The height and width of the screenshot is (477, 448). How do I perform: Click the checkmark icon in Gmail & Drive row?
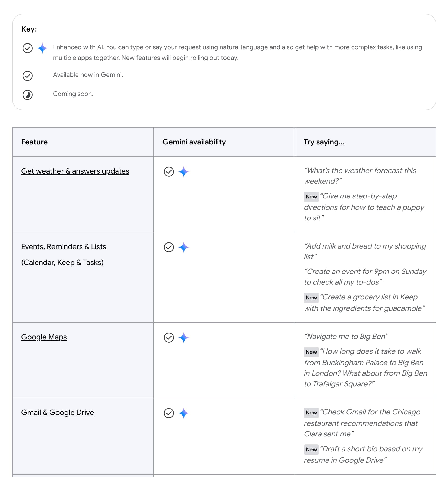click(x=169, y=413)
